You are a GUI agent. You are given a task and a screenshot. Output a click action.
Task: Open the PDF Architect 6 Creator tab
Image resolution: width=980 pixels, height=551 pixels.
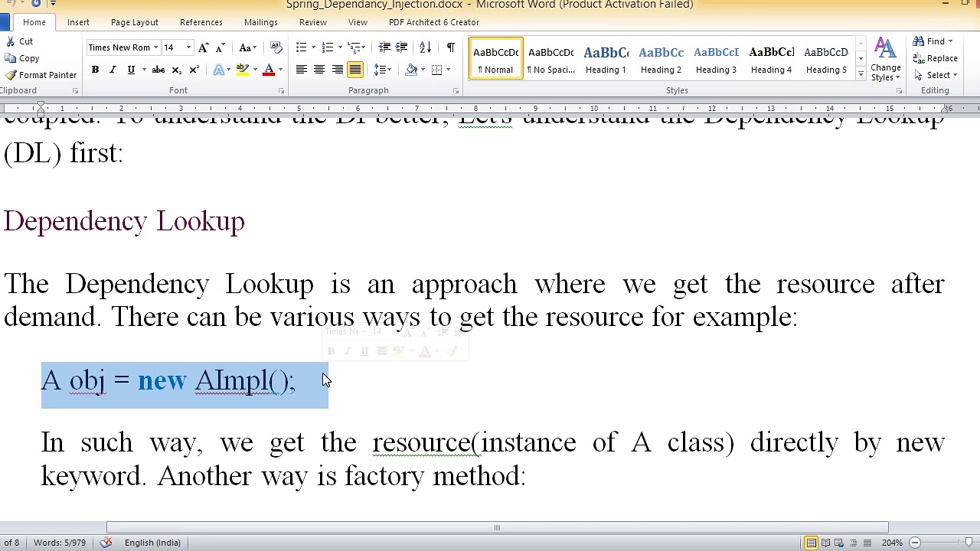tap(434, 22)
